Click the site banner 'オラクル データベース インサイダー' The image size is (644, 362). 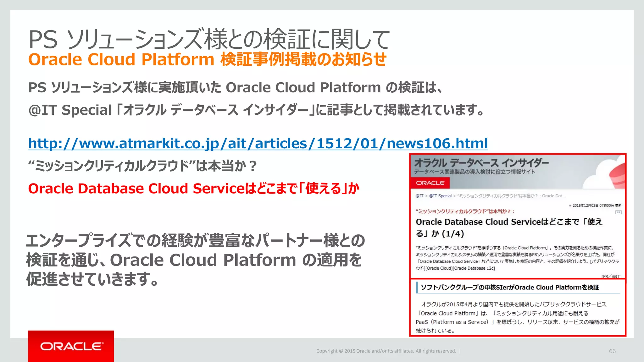tap(481, 162)
